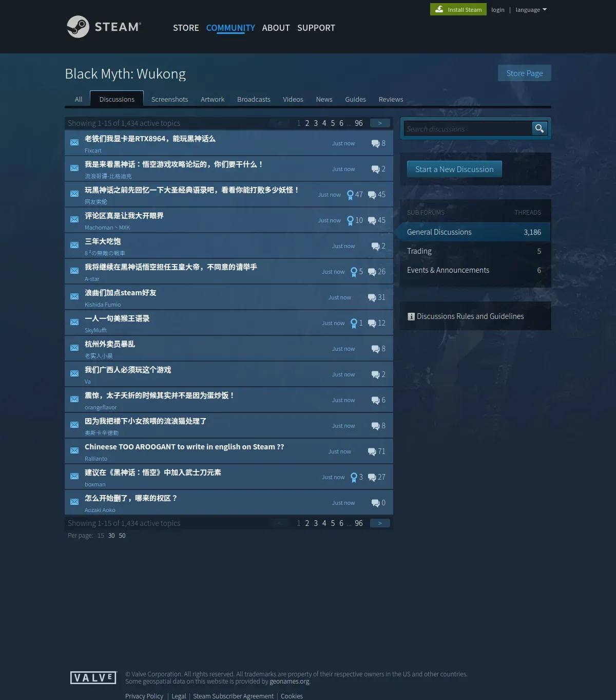Viewport: 616px width, 700px height.
Task: Click the Steam logo icon
Action: pos(78,27)
